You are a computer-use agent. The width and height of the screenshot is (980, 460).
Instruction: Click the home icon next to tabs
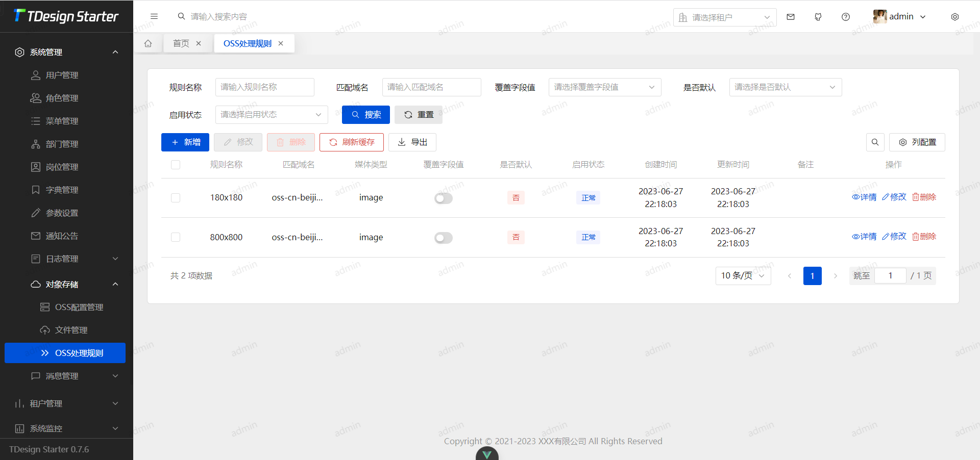click(148, 43)
